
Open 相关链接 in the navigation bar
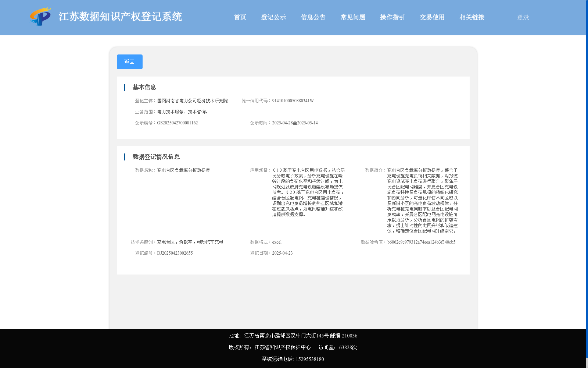[472, 17]
